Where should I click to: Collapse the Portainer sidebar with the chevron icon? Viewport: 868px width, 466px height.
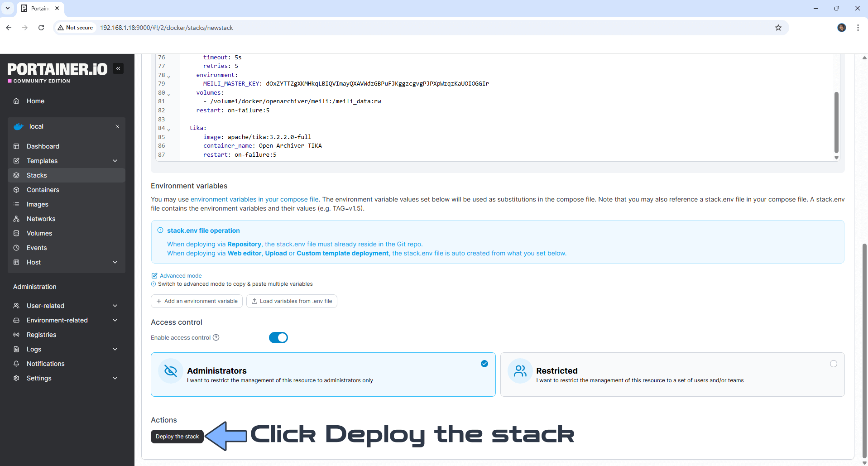(x=118, y=68)
